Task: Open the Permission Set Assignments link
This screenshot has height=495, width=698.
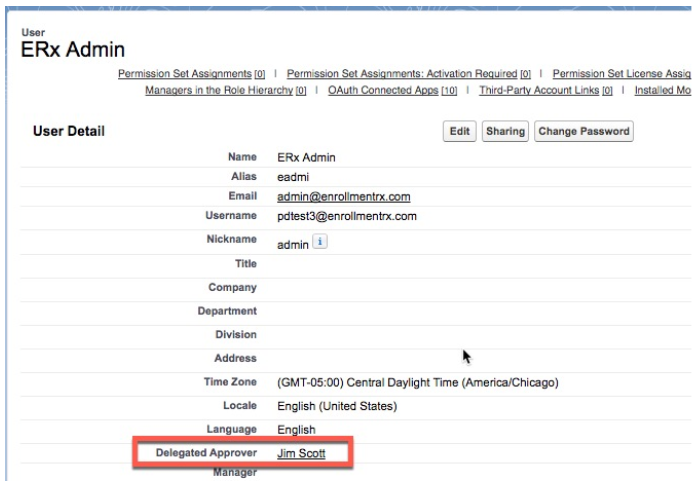Action: [x=184, y=74]
